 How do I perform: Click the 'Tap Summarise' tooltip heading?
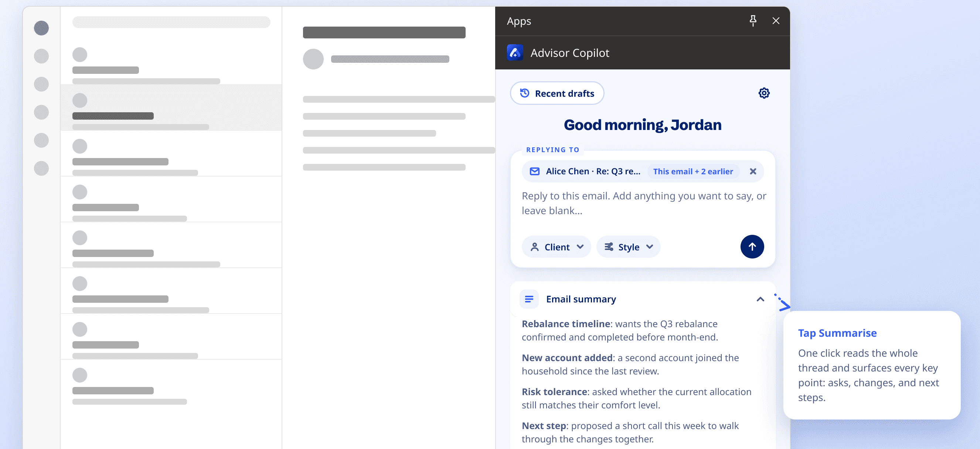point(837,333)
